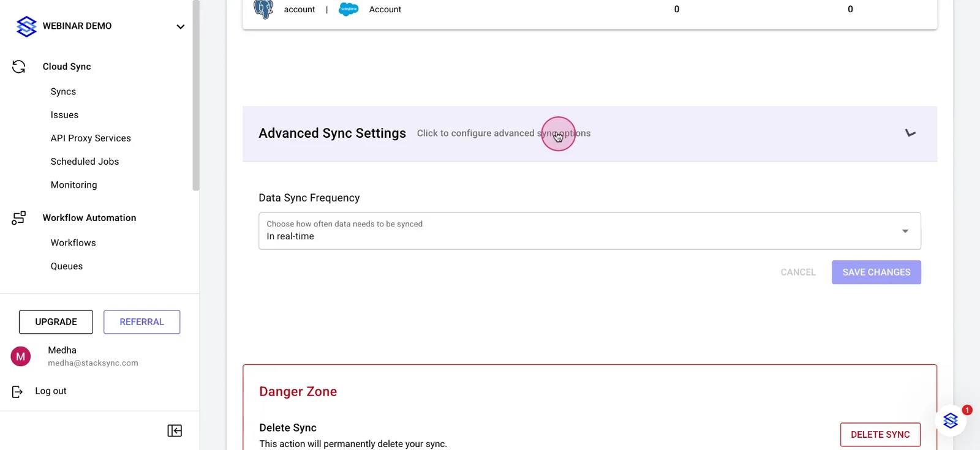Click the Medha avatar circle
This screenshot has width=980, height=450.
click(21, 356)
